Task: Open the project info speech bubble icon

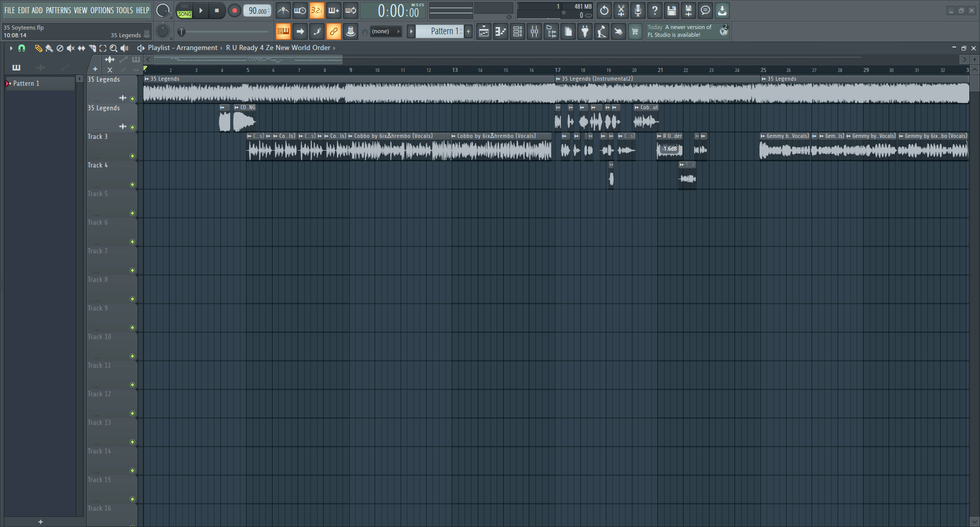Action: click(705, 10)
